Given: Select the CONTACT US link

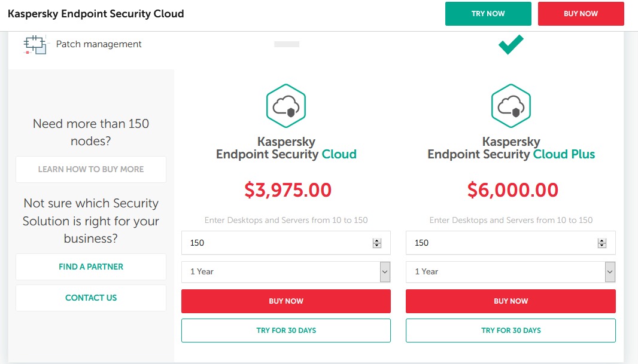Looking at the screenshot, I should 91,298.
